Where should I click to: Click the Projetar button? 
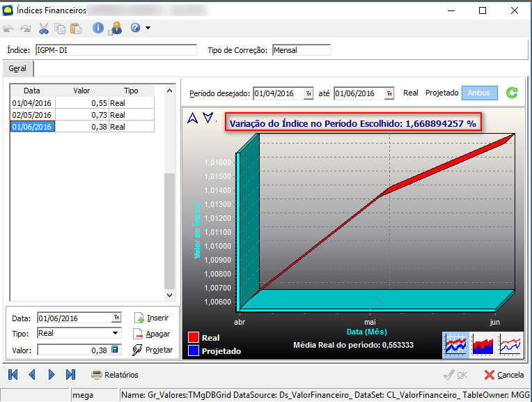152,350
